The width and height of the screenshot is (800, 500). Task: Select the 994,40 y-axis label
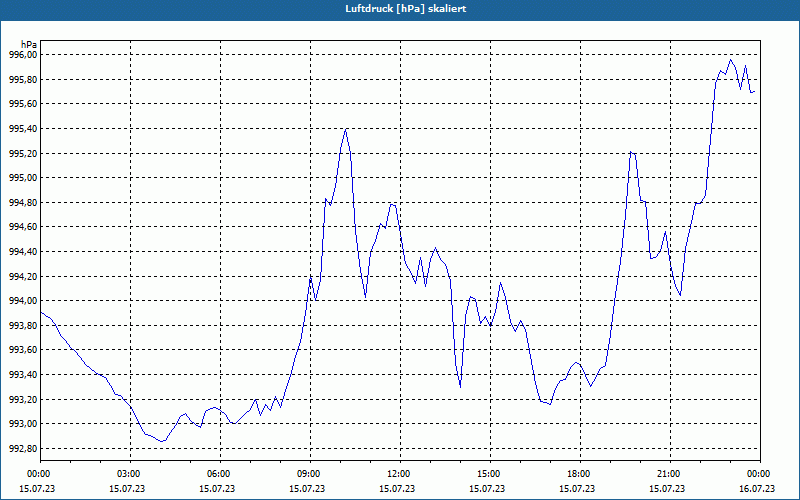pyautogui.click(x=23, y=252)
